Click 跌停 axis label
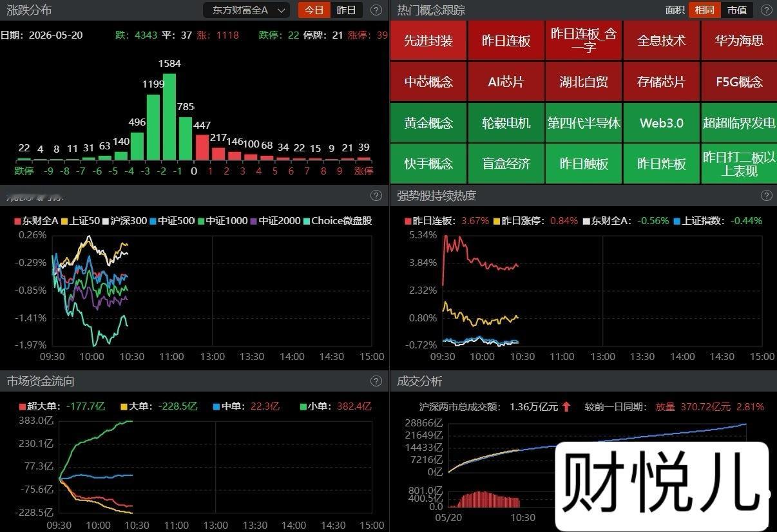 [x=24, y=171]
